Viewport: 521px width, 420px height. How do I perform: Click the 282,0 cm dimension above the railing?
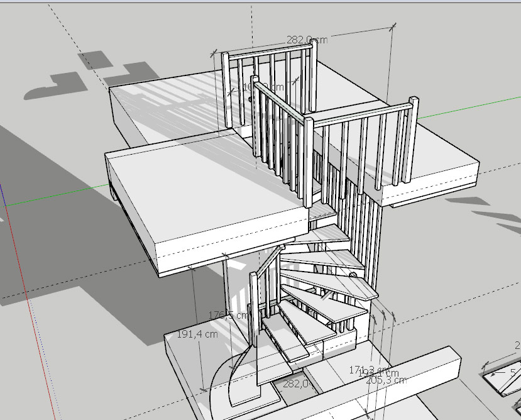(x=306, y=40)
